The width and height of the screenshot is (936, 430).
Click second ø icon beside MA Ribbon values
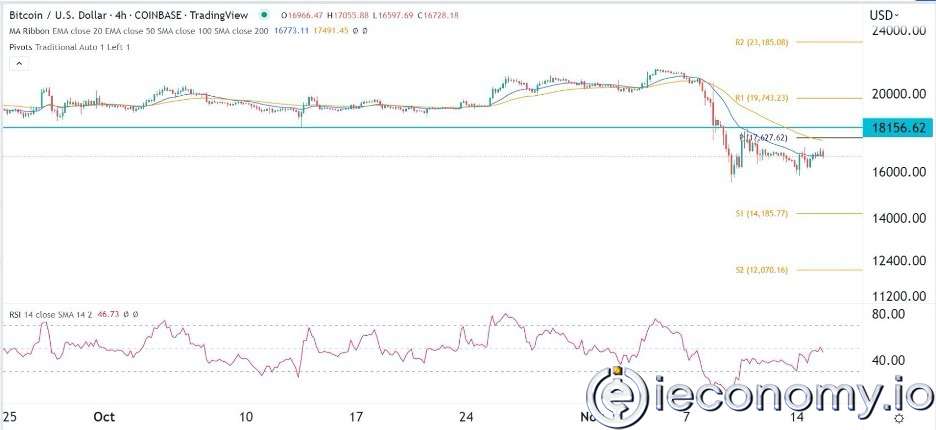(x=364, y=30)
